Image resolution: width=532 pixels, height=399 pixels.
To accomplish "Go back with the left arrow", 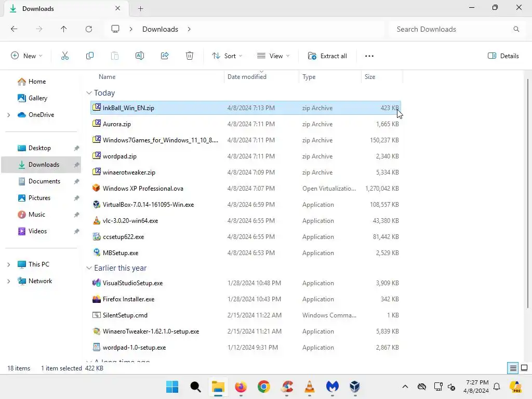I will 14,29.
